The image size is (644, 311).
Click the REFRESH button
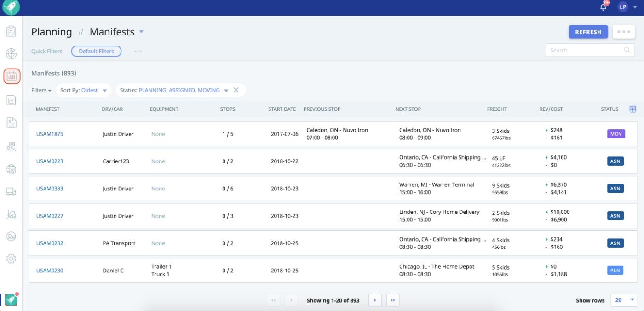(588, 32)
